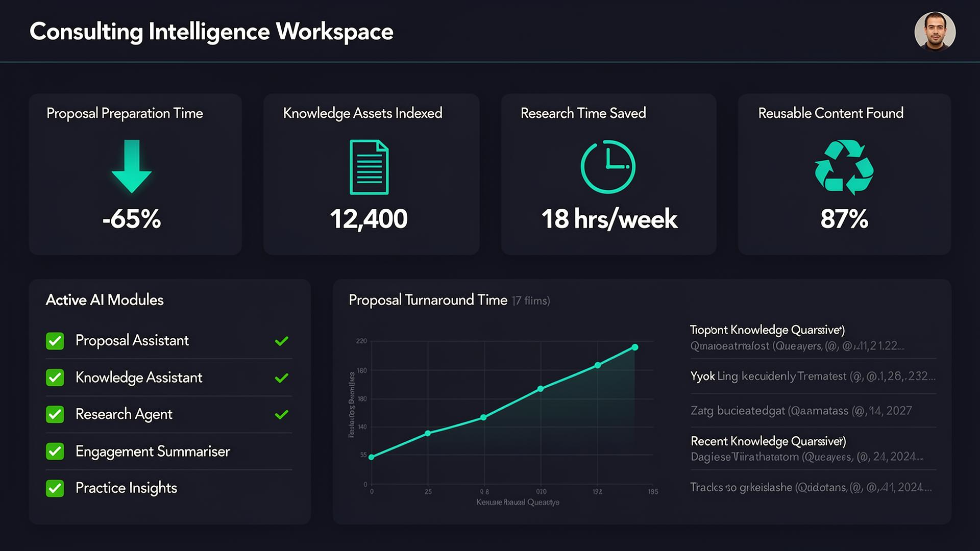Click the recycle icon under Reusable Content

844,167
